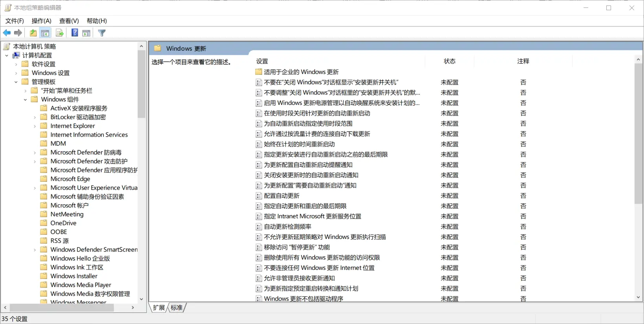Image resolution: width=644 pixels, height=324 pixels.
Task: Switch to the 标准 tab
Action: point(177,308)
